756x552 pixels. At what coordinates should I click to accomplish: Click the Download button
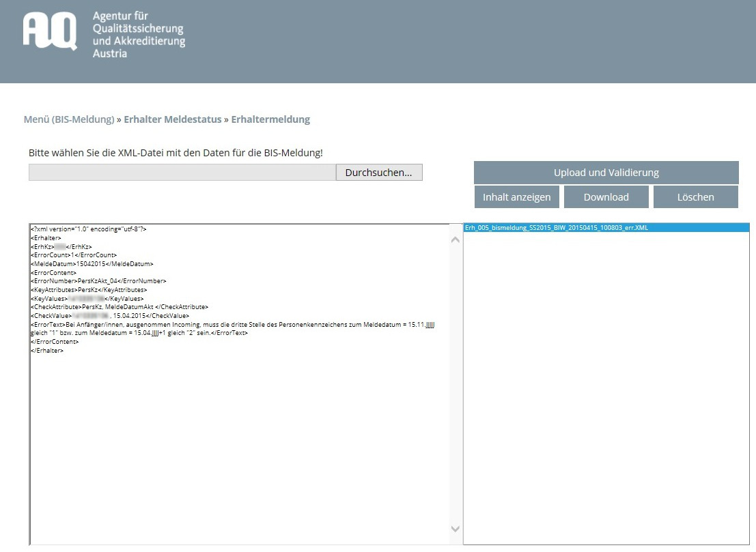coord(606,197)
